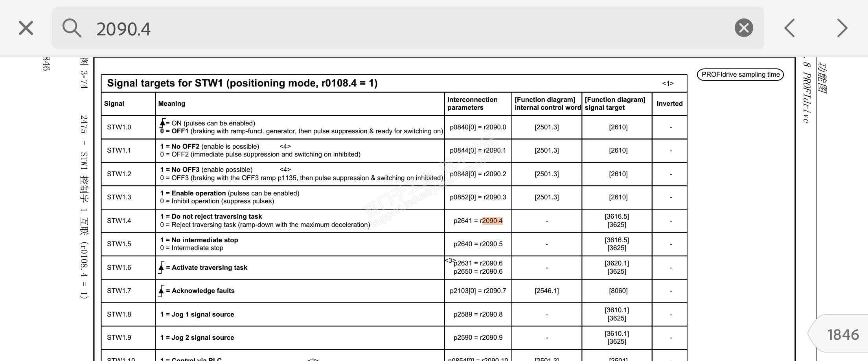The width and height of the screenshot is (868, 361).
Task: Click the text 'Do not reject traversing task'
Action: [217, 216]
